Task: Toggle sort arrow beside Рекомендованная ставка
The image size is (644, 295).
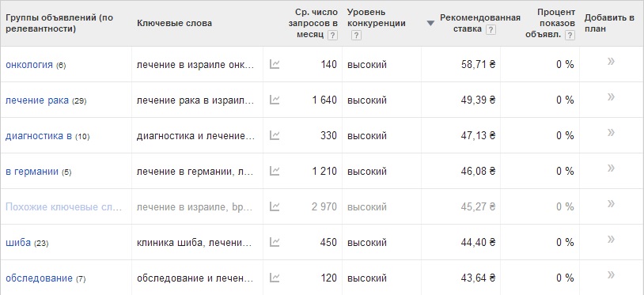Action: (430, 24)
